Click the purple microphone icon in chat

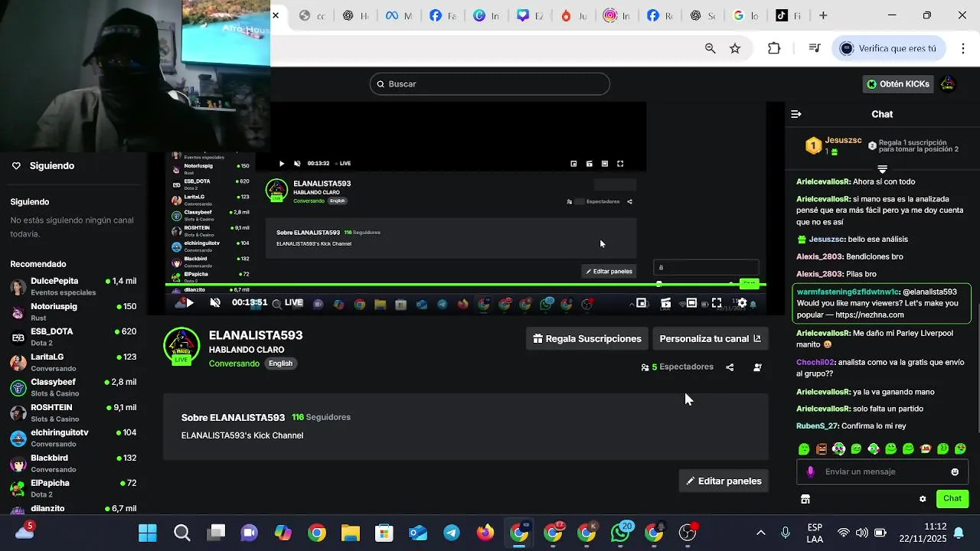(x=810, y=471)
